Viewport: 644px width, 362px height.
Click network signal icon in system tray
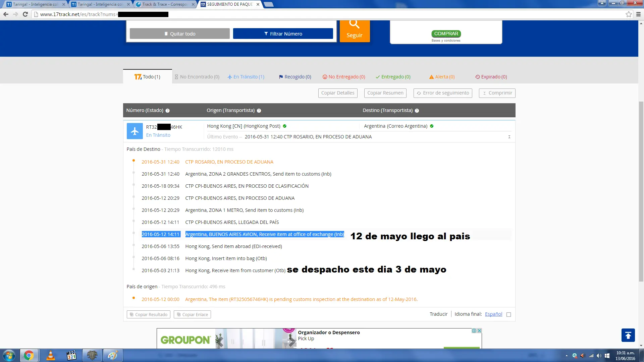coord(591,356)
